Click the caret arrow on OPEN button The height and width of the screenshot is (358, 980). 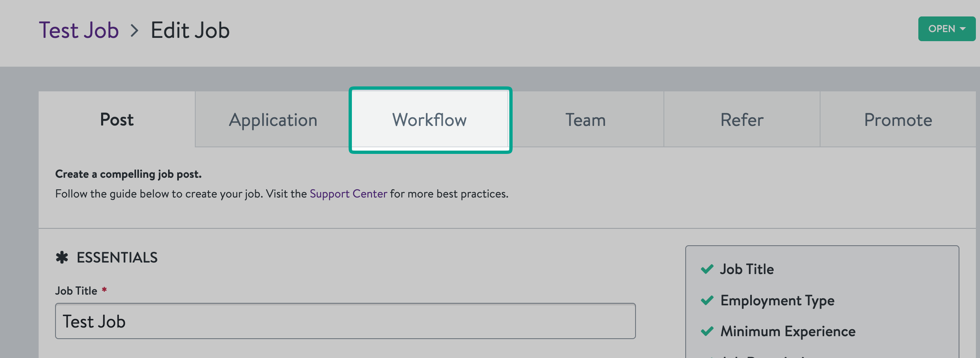(x=963, y=29)
